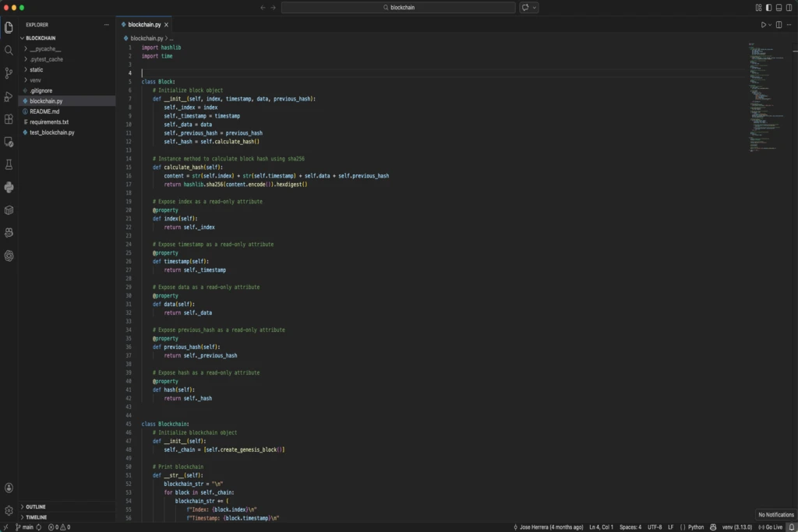
Task: Open the Run and Debug view
Action: click(8, 95)
